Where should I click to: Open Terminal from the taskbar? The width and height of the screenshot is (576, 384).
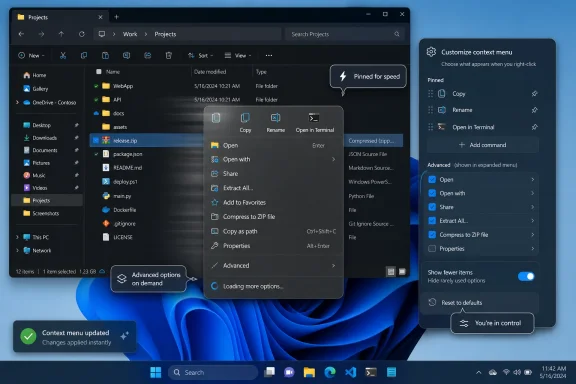371,373
